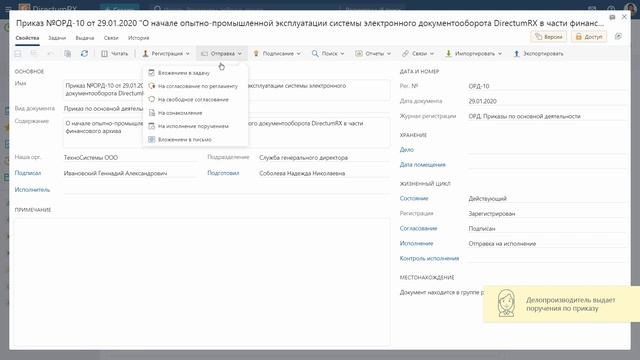Click the Регистрация value Зарегистрирован
640x360 pixels.
coord(547,214)
